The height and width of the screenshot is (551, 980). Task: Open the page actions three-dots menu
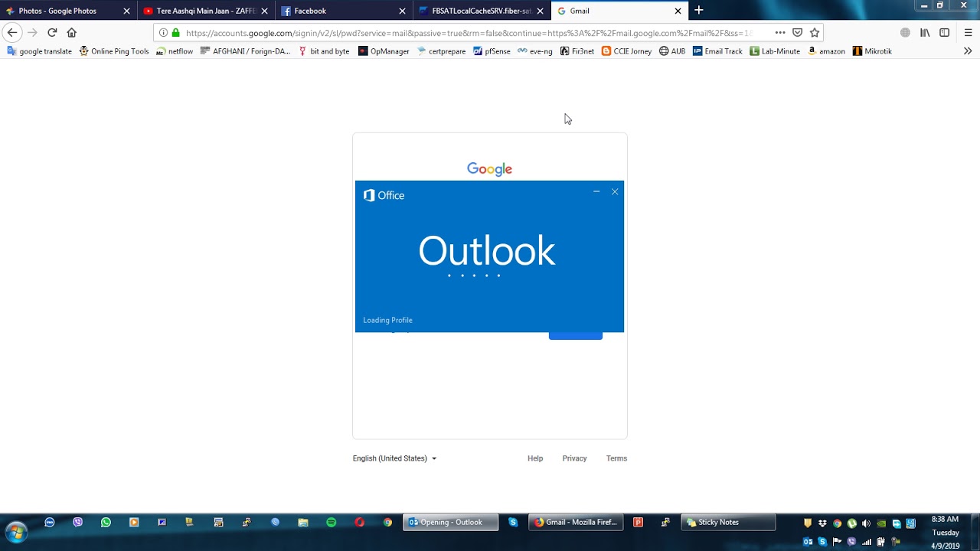tap(779, 33)
